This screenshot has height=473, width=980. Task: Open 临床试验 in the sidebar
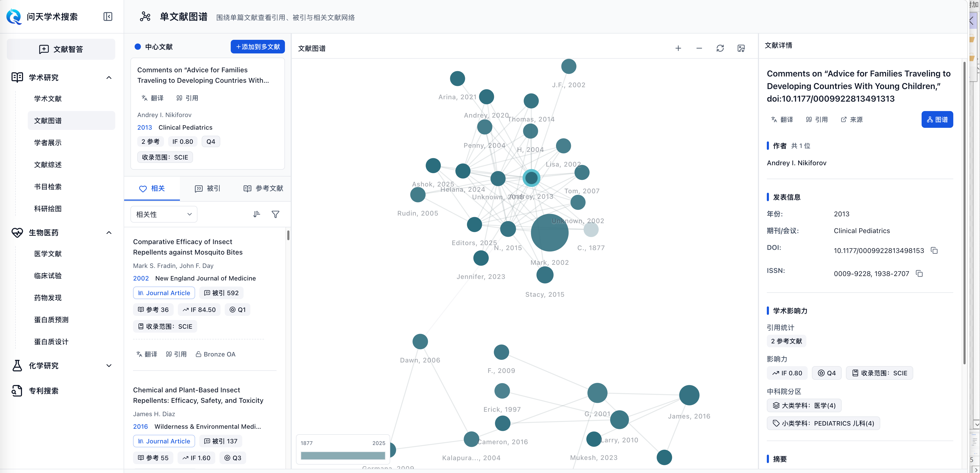48,276
